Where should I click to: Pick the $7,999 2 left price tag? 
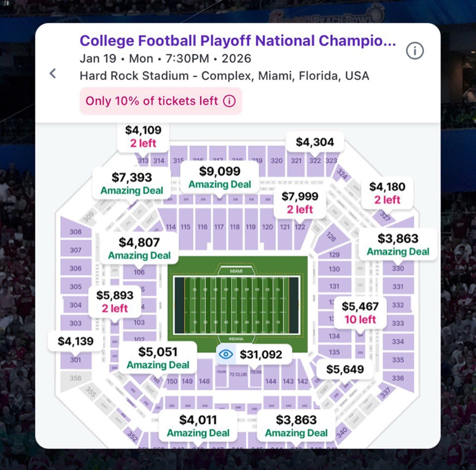[x=300, y=203]
